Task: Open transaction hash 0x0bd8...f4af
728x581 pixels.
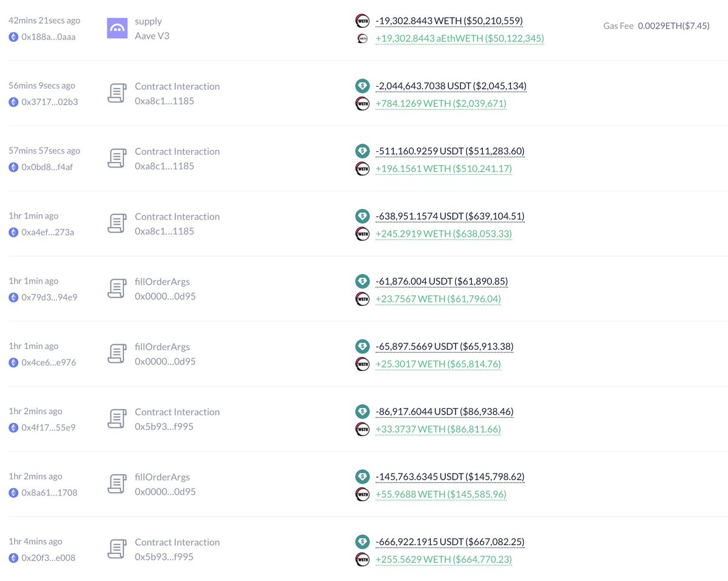Action: click(x=50, y=167)
